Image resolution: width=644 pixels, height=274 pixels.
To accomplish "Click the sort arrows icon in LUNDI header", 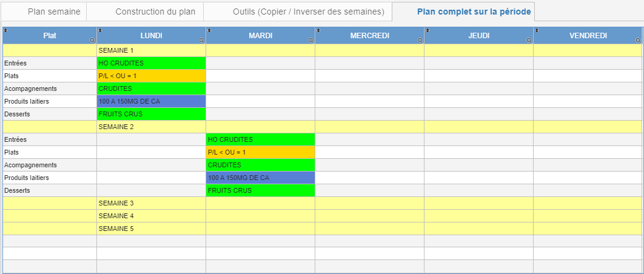I will pyautogui.click(x=100, y=30).
